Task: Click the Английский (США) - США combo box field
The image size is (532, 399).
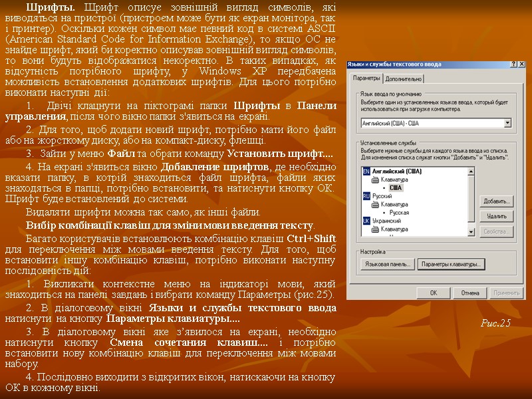Action: pos(436,123)
